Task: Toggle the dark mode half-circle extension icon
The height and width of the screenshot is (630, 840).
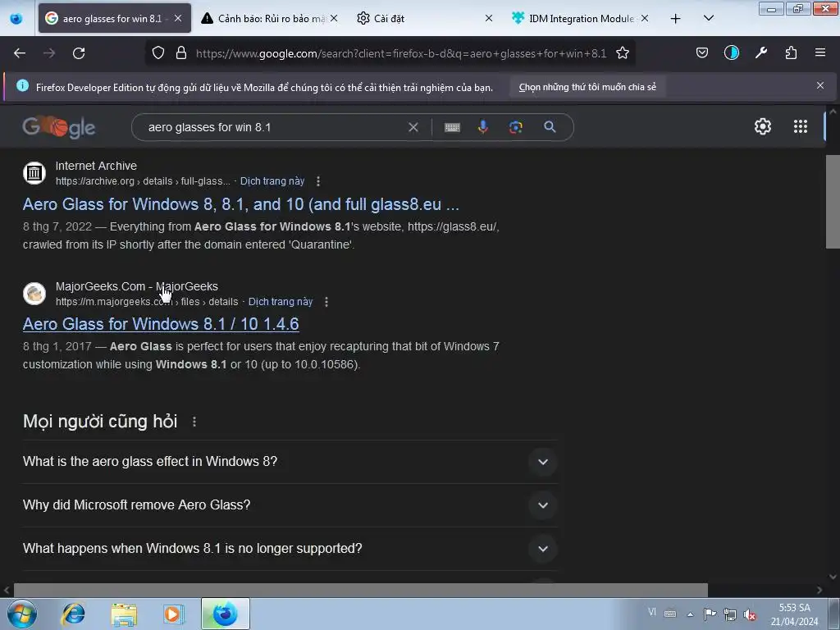Action: (x=731, y=52)
